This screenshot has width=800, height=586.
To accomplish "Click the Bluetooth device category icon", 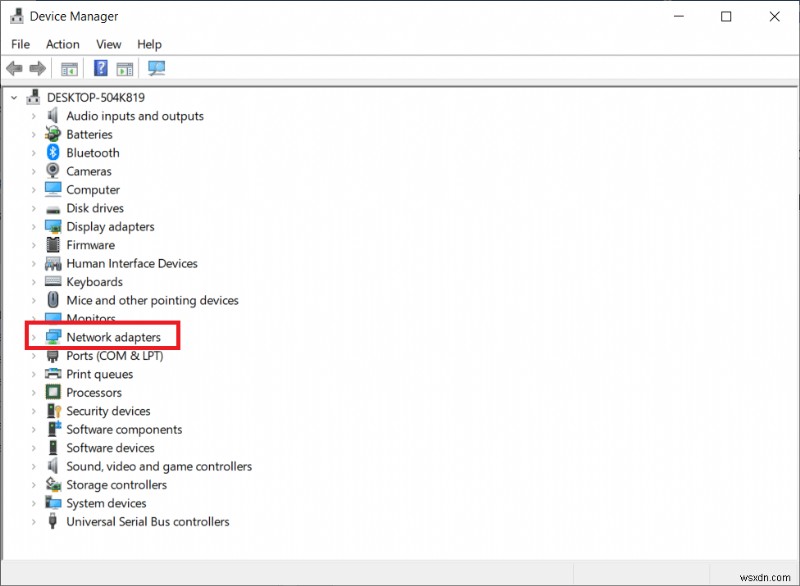I will coord(52,152).
